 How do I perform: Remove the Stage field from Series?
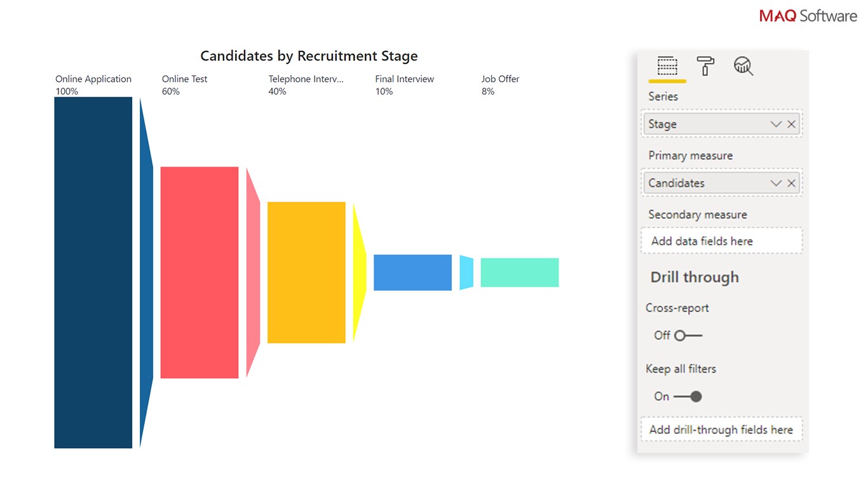(x=792, y=125)
